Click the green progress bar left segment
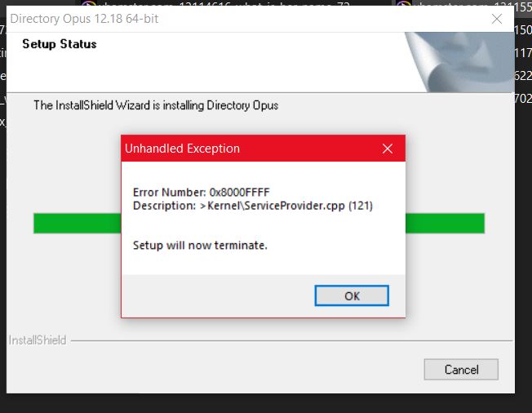The height and width of the screenshot is (413, 532). coord(77,224)
